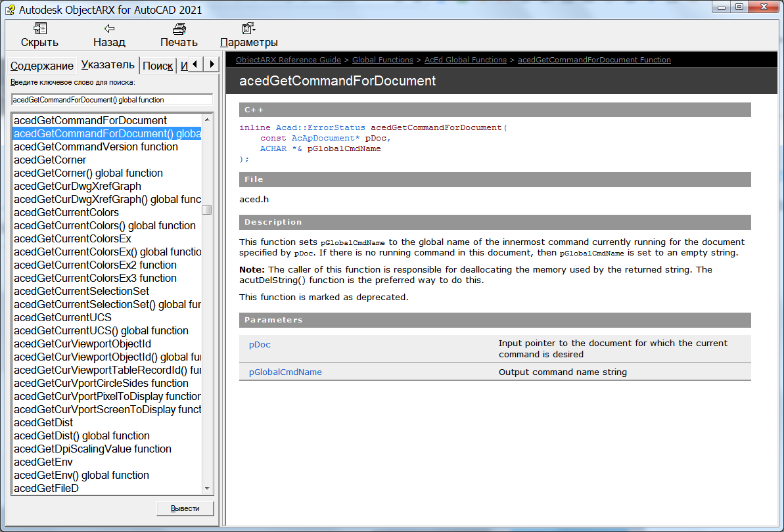Select acedGetCurDwgXrefGraph() global function entry
This screenshot has width=784, height=532.
click(x=107, y=199)
